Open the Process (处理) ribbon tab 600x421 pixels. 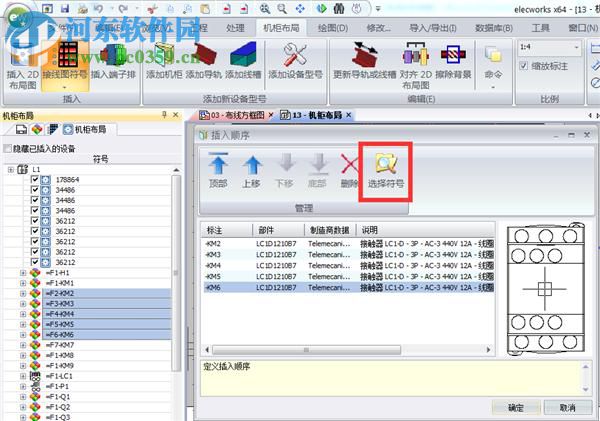pyautogui.click(x=235, y=28)
